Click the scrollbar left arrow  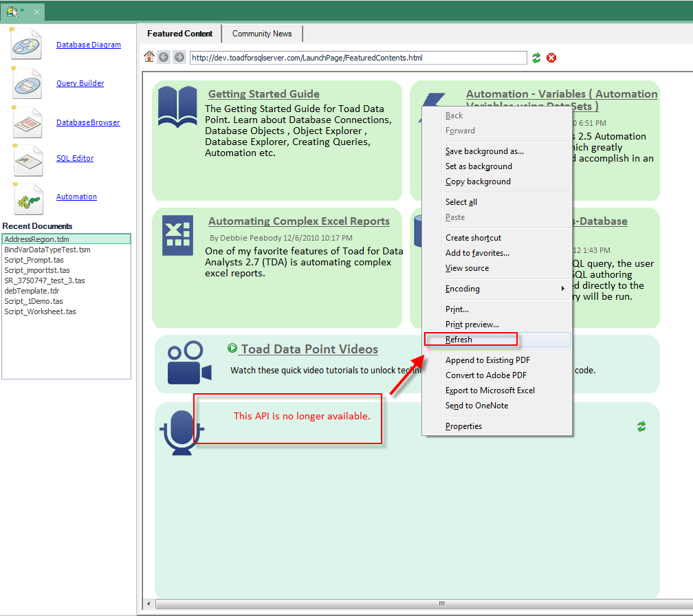pyautogui.click(x=148, y=604)
